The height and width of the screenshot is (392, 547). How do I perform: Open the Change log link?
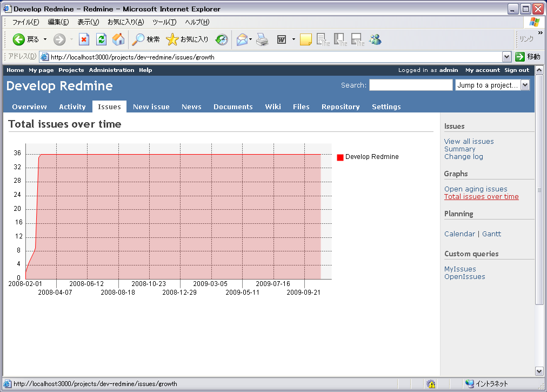pyautogui.click(x=464, y=157)
